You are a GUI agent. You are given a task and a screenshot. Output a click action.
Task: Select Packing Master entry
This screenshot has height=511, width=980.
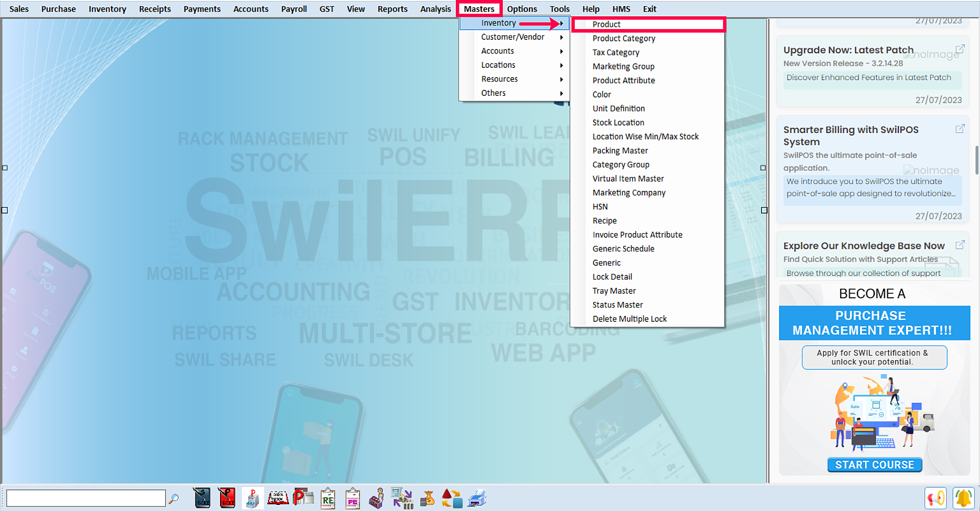pos(647,150)
